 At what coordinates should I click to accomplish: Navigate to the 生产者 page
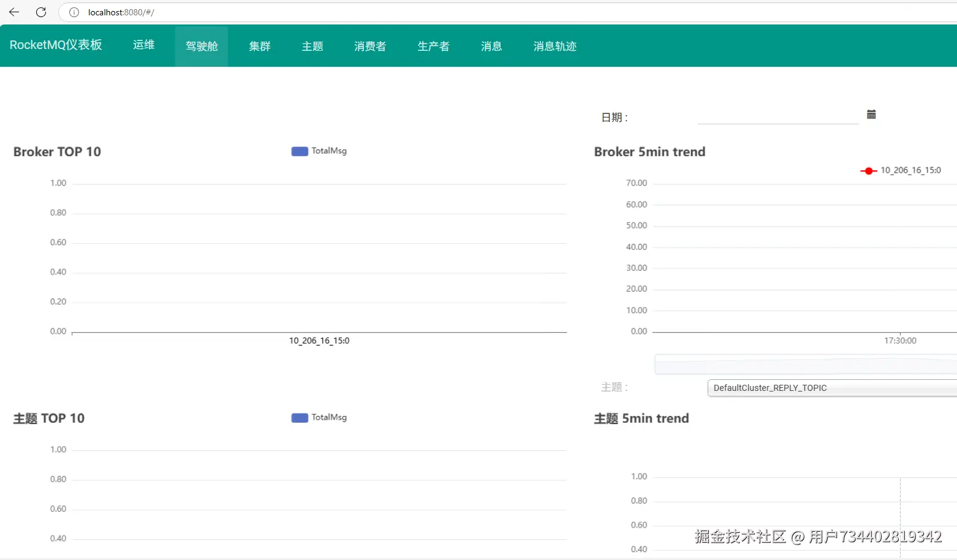tap(433, 45)
